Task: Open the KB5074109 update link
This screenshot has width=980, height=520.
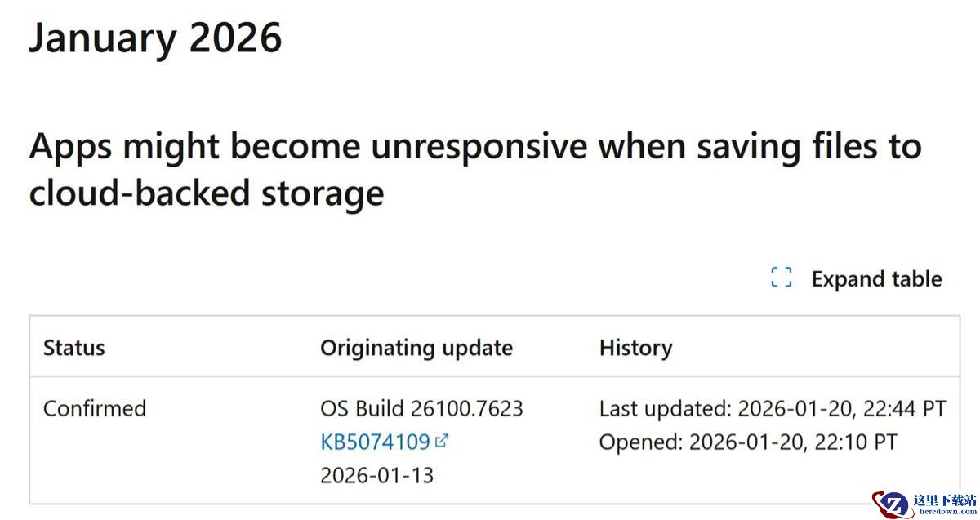Action: (375, 442)
